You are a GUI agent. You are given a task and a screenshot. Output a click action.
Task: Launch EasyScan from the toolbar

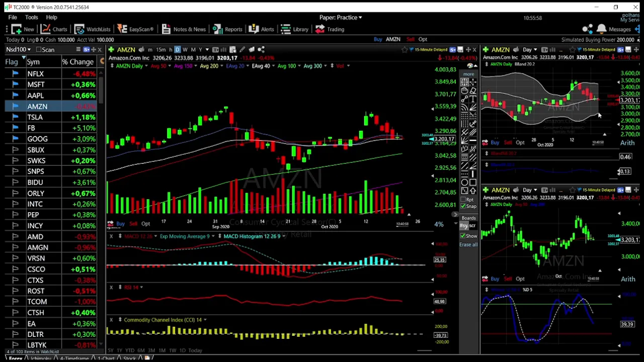point(135,29)
